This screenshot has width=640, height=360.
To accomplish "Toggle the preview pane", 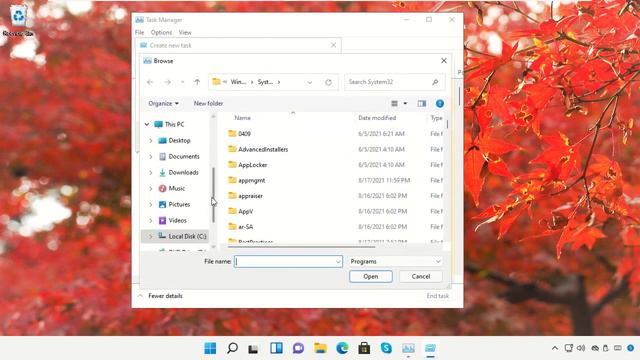I will pos(422,104).
